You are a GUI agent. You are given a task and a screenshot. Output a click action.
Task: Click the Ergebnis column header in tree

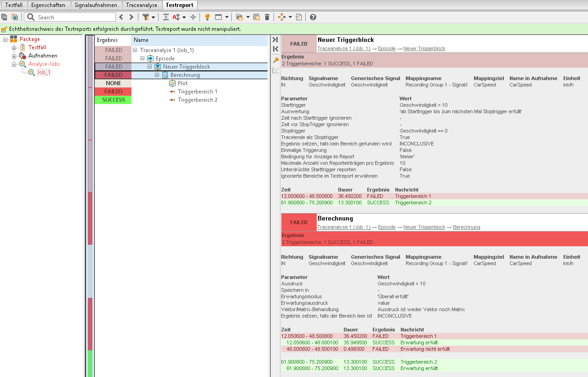(x=113, y=40)
